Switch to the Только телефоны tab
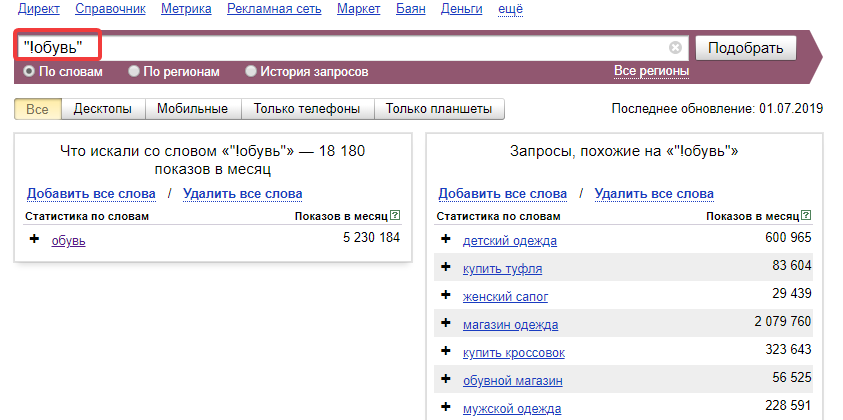 click(x=307, y=109)
